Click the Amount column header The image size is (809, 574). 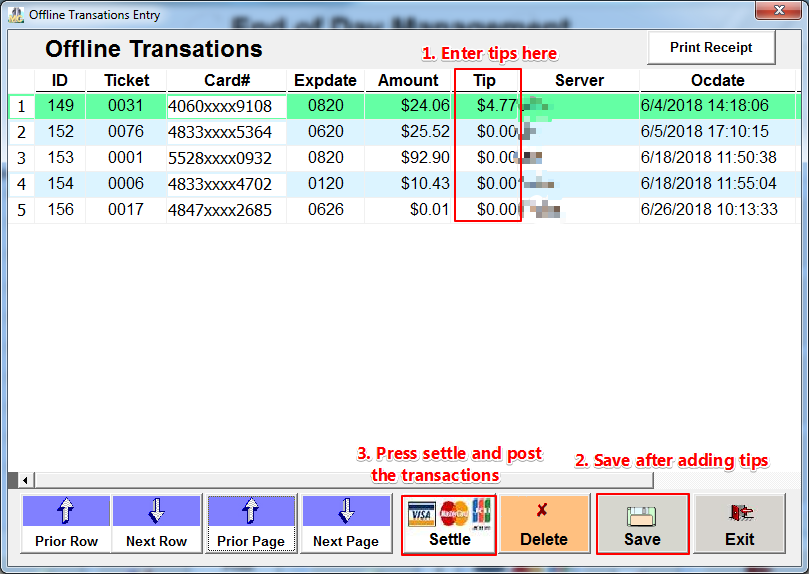tap(408, 80)
